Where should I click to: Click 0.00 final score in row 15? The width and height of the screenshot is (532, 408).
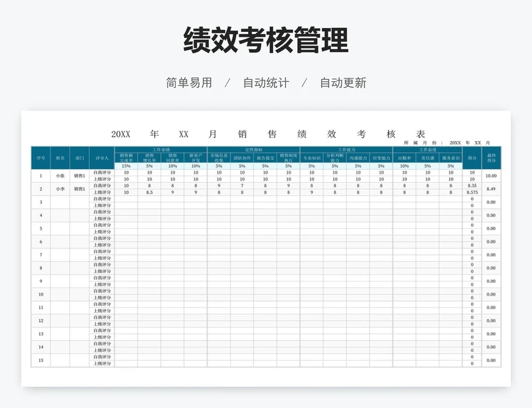[491, 361]
